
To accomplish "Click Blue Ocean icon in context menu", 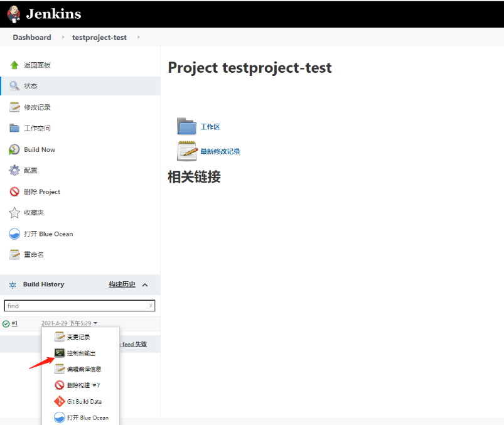I will (60, 417).
